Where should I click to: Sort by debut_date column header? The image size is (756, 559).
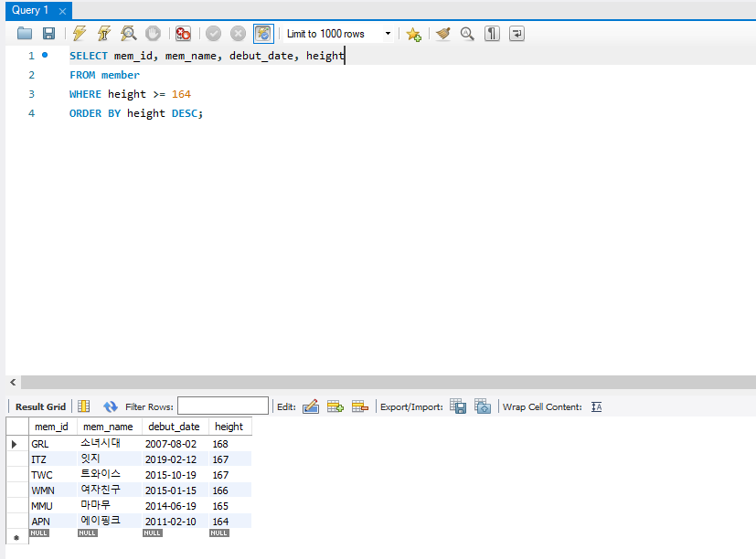pyautogui.click(x=174, y=427)
